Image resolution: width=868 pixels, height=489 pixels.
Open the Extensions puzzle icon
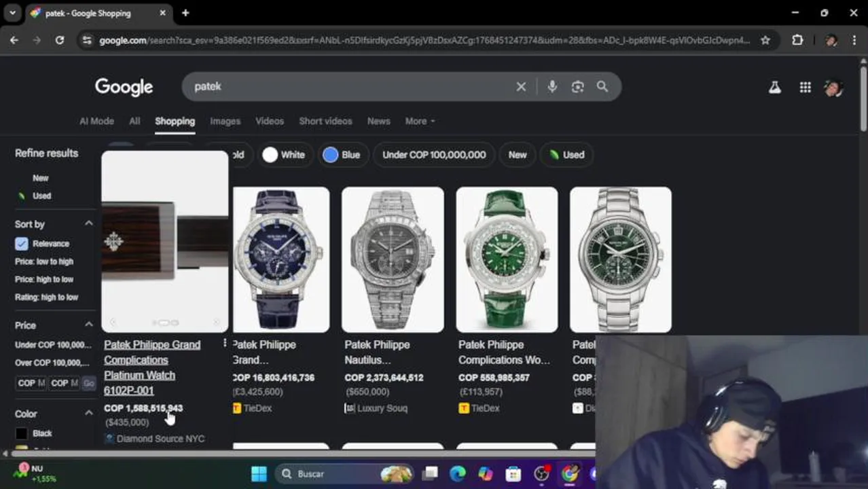tap(797, 40)
